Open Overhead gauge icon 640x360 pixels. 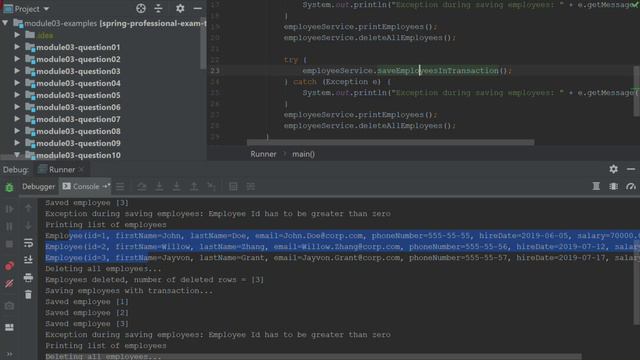631,187
